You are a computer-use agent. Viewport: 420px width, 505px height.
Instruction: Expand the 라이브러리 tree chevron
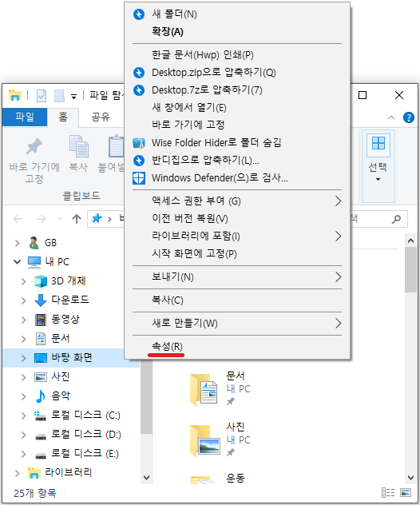click(x=18, y=473)
